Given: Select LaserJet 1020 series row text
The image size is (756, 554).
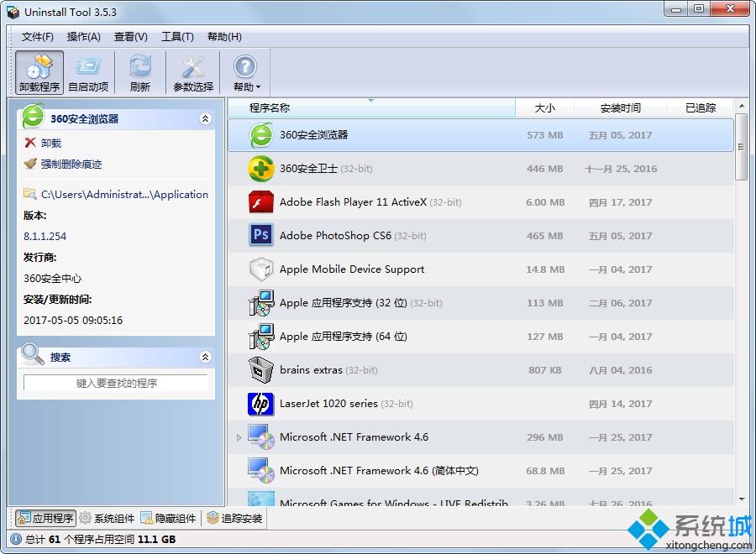Looking at the screenshot, I should coord(328,404).
